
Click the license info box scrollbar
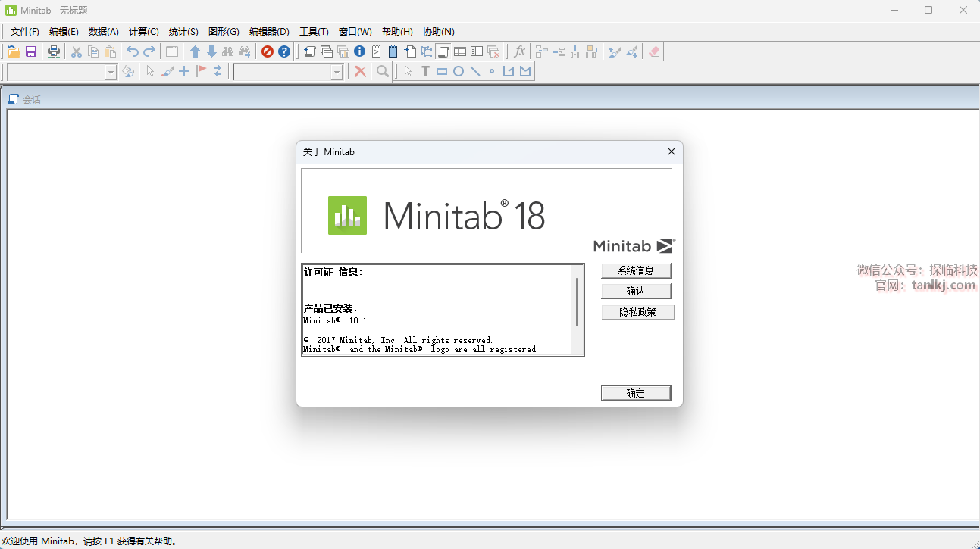pyautogui.click(x=577, y=303)
